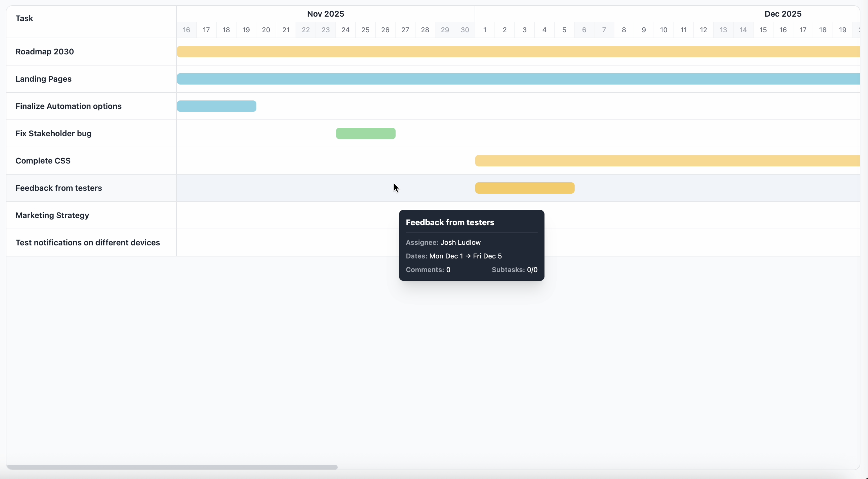
Task: Click the Nov 2025 month header
Action: [325, 14]
